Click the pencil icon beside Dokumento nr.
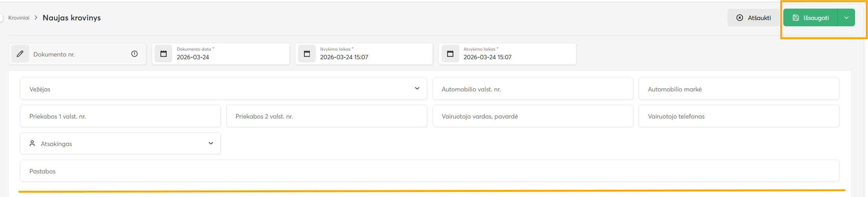 [x=20, y=54]
